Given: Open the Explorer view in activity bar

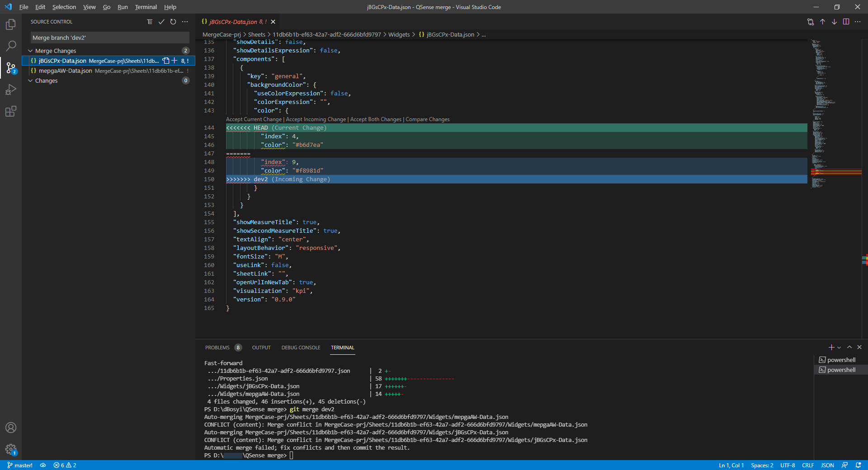Looking at the screenshot, I should (11, 24).
